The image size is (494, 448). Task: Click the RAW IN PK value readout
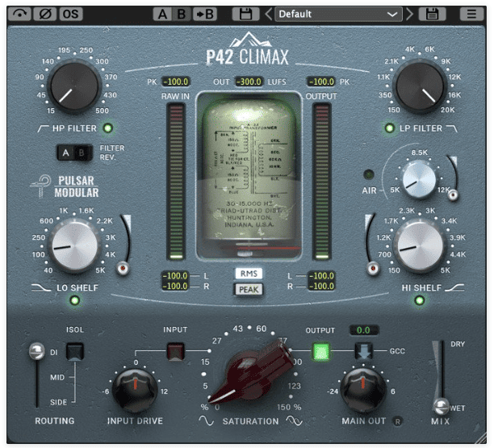[177, 82]
